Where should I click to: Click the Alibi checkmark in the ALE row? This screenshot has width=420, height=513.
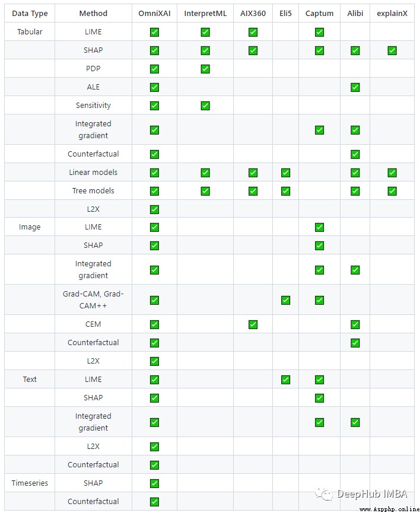[x=355, y=87]
